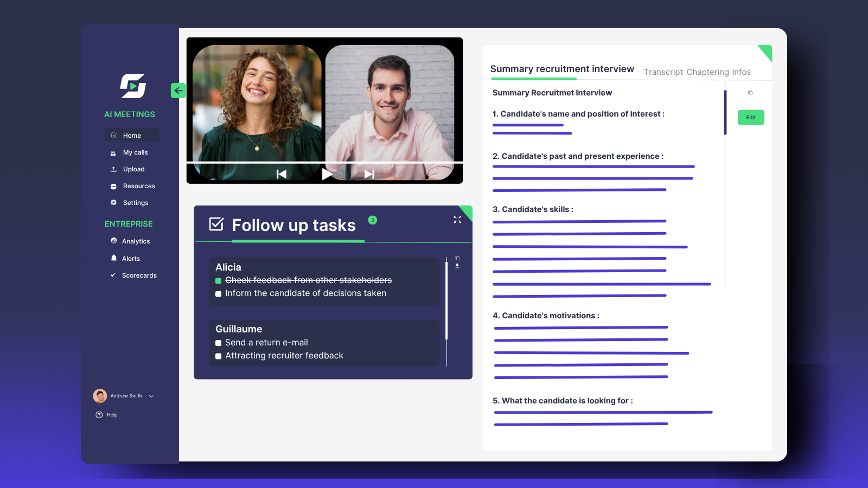This screenshot has width=868, height=488.
Task: Download the follow up tasks list
Action: coord(457,266)
